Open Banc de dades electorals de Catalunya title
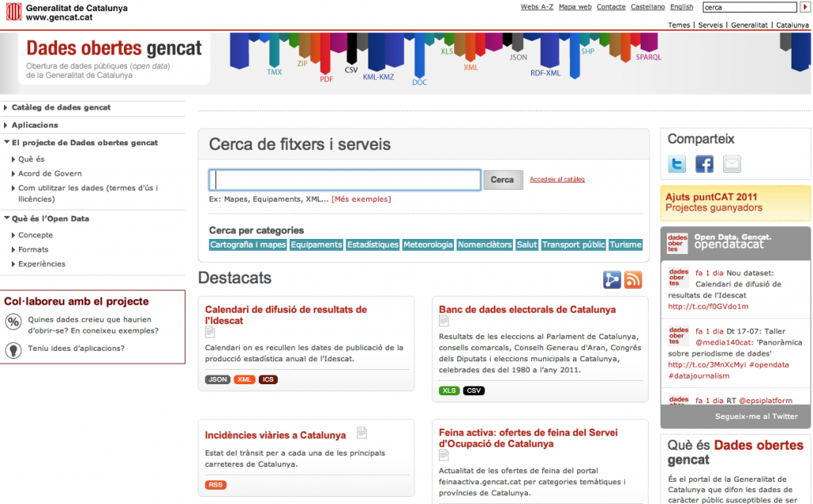This screenshot has width=813, height=504. [527, 310]
